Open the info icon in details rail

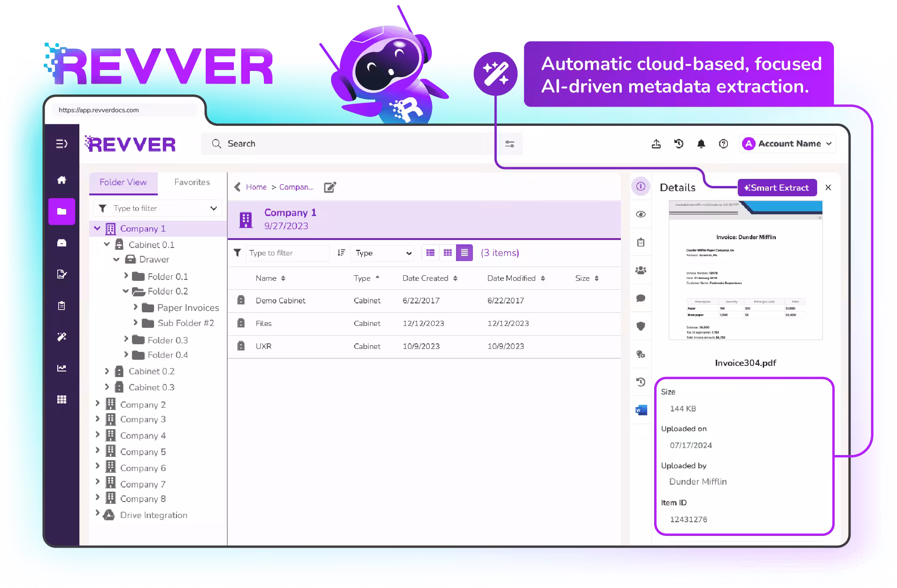click(641, 186)
